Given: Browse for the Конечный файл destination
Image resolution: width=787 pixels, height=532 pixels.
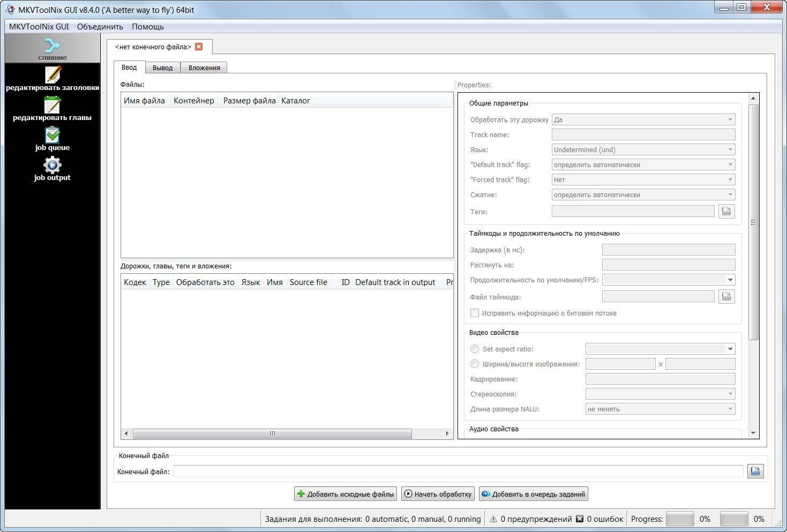Looking at the screenshot, I should (755, 471).
